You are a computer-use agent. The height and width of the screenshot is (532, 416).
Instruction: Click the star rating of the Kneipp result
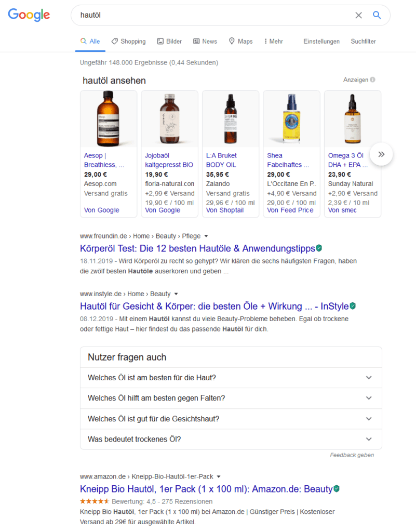pyautogui.click(x=94, y=501)
